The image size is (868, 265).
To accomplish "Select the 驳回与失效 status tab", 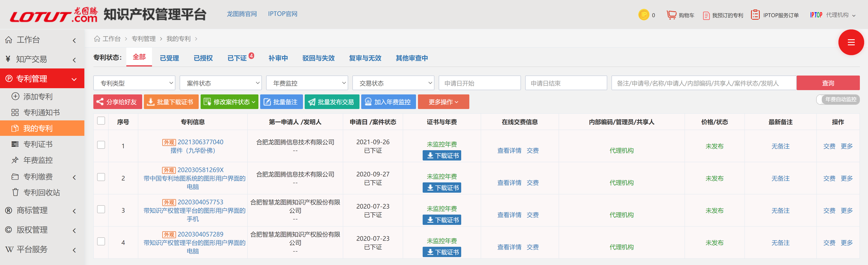I will (x=318, y=58).
